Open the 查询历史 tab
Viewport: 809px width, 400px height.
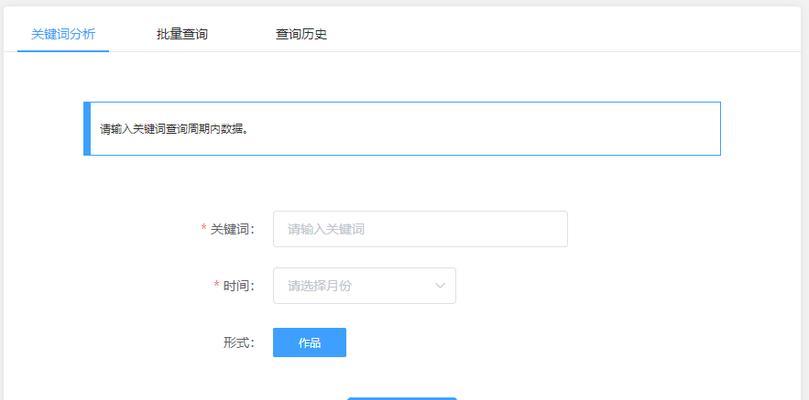tap(301, 35)
